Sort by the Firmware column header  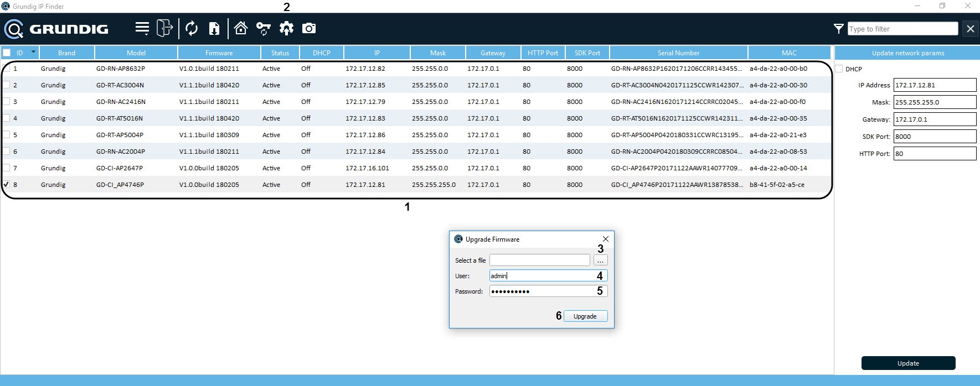[219, 53]
